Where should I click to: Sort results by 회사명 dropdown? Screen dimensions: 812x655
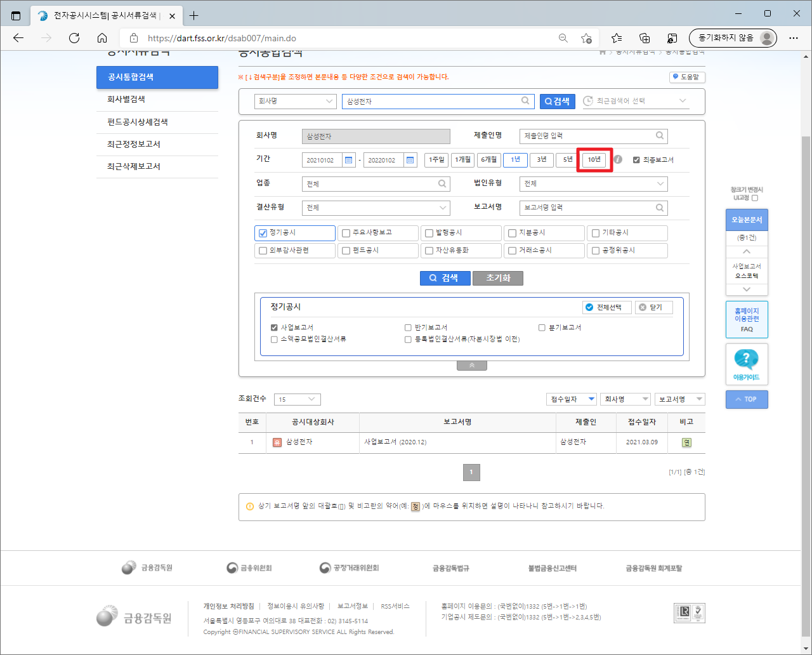[625, 399]
